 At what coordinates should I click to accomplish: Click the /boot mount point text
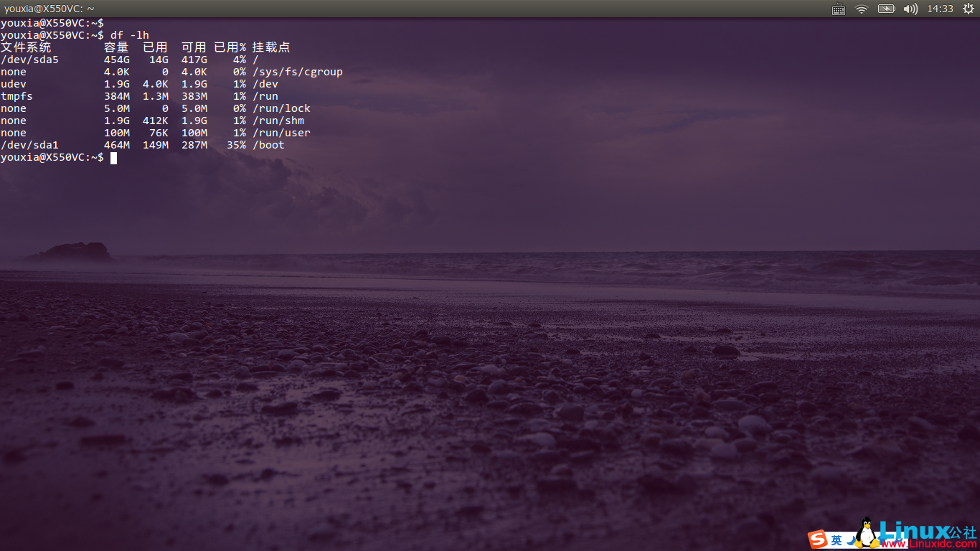pyautogui.click(x=268, y=145)
